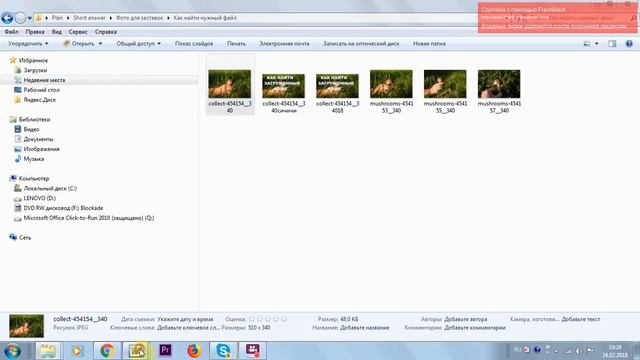The width and height of the screenshot is (640, 360).
Task: Go forward with the Forward arrow button
Action: click(20, 18)
